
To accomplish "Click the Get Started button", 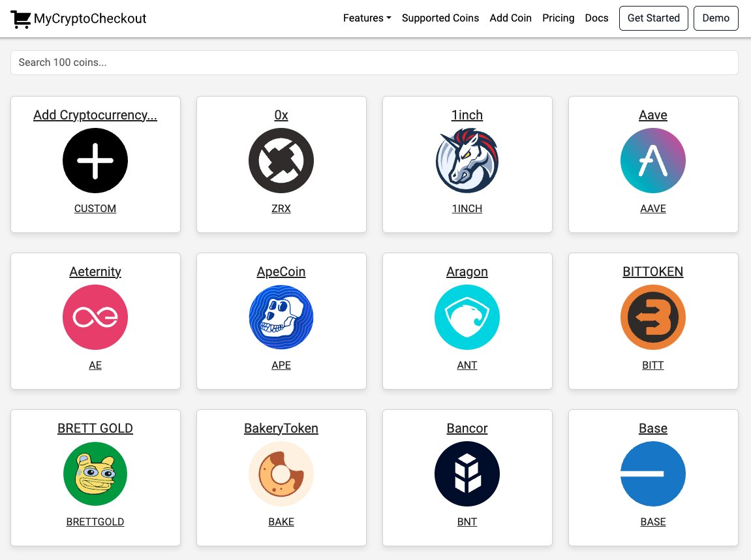I will 653,18.
